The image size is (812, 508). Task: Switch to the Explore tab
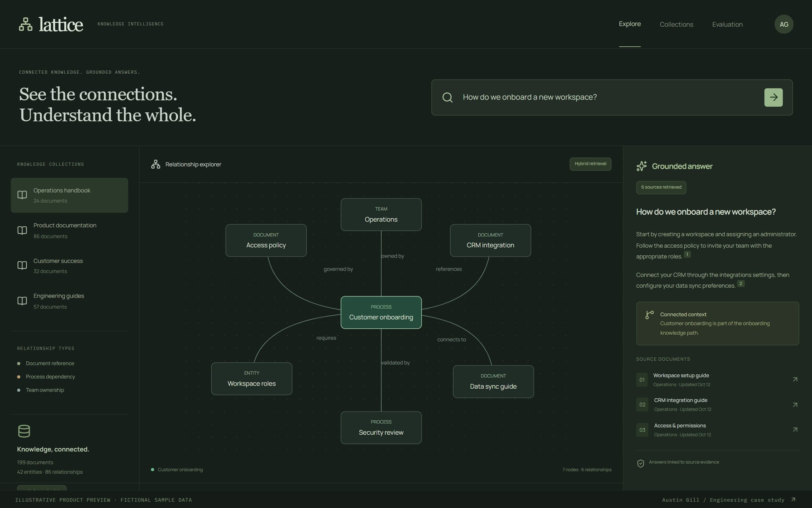[630, 24]
